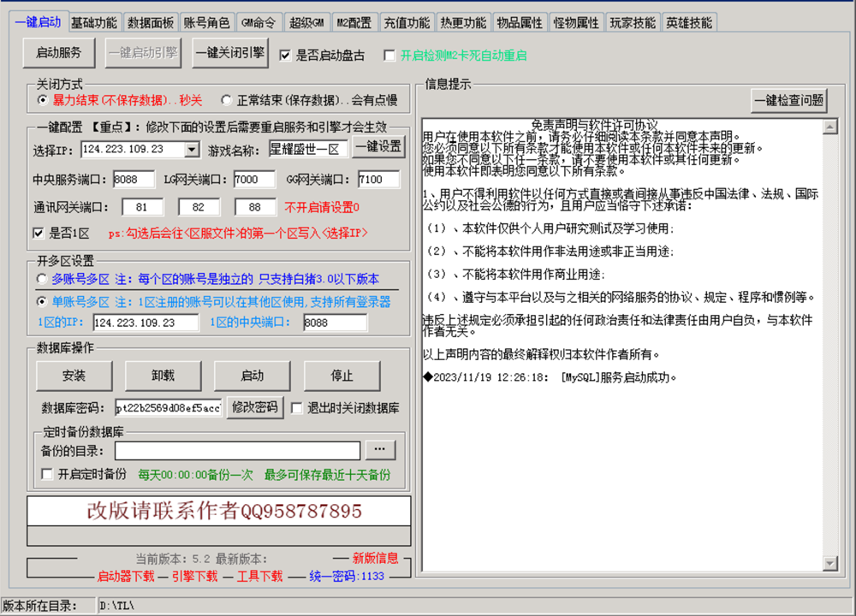Enable 开启检测M2卡死自动重启 checkbox
The width and height of the screenshot is (856, 616).
389,56
